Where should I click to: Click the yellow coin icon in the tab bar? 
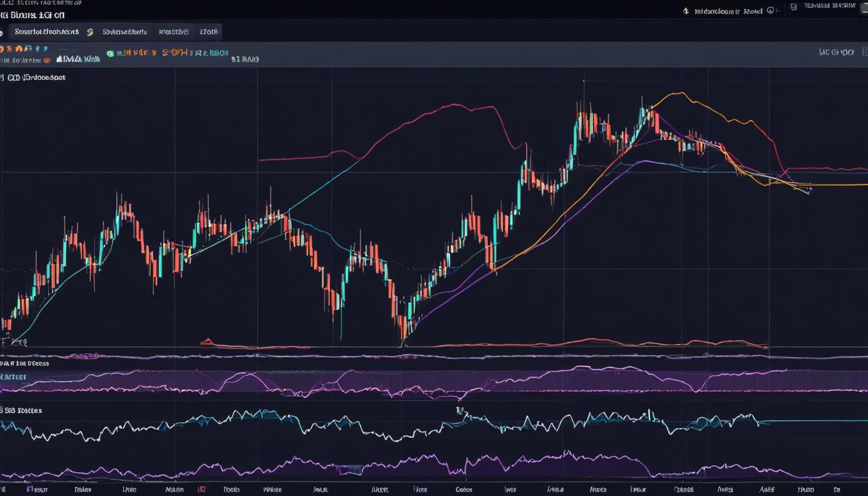click(90, 32)
